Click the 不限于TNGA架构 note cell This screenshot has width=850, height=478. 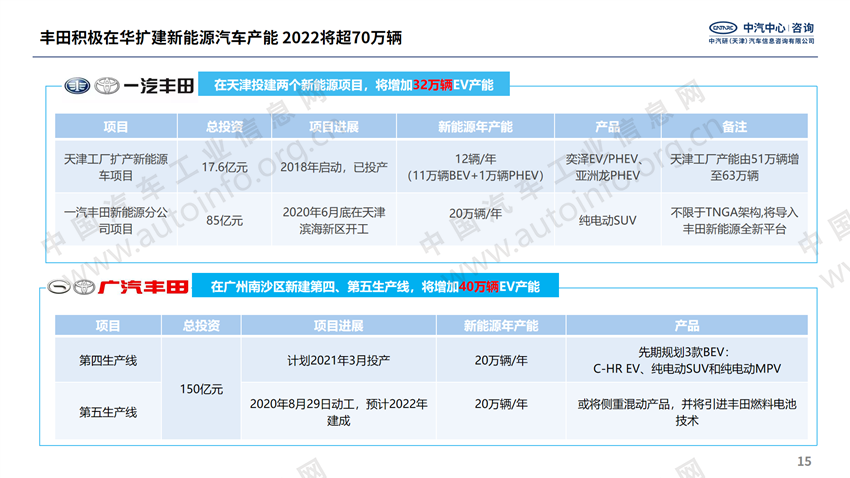coord(735,220)
